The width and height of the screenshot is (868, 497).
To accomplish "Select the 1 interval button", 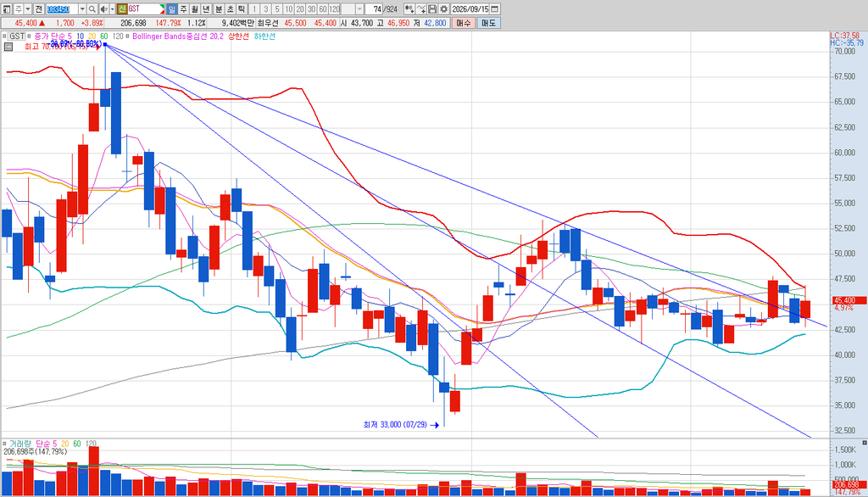I will (254, 8).
